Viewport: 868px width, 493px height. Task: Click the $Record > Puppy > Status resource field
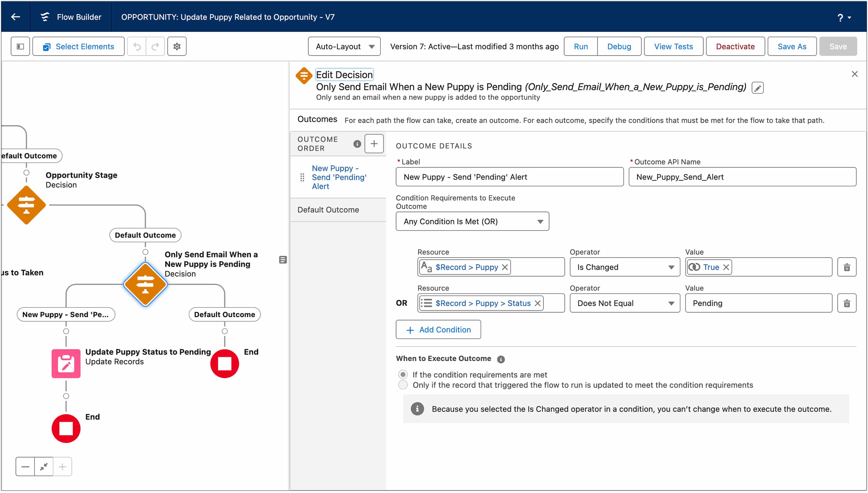(491, 303)
